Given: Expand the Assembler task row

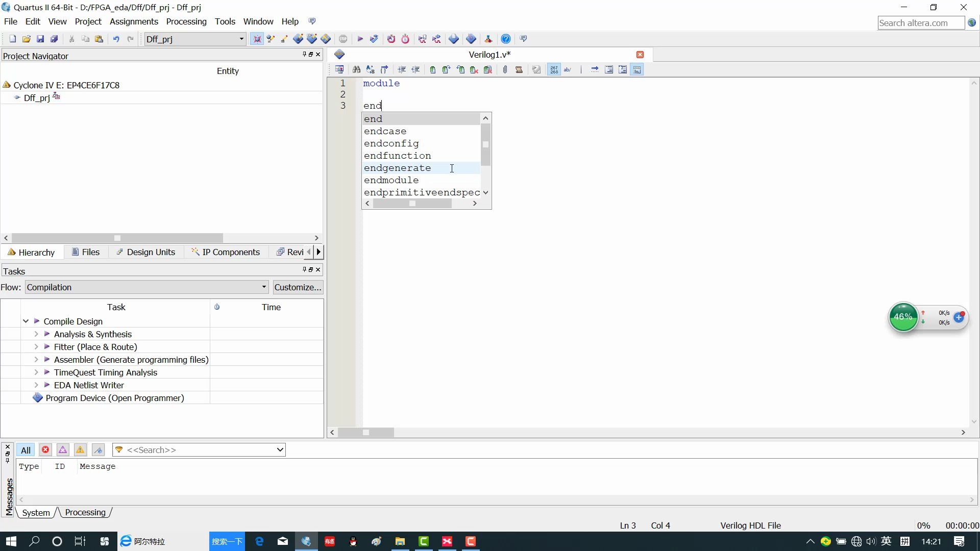Looking at the screenshot, I should click(36, 360).
